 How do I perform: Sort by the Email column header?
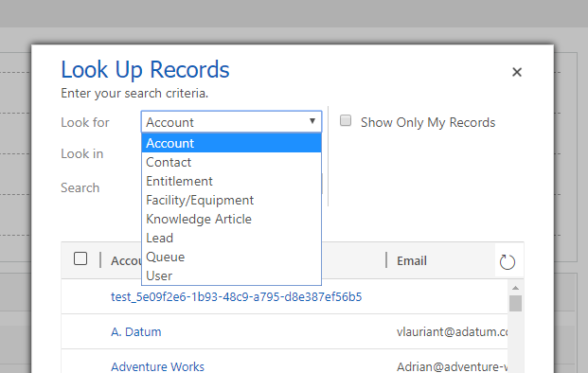(412, 261)
